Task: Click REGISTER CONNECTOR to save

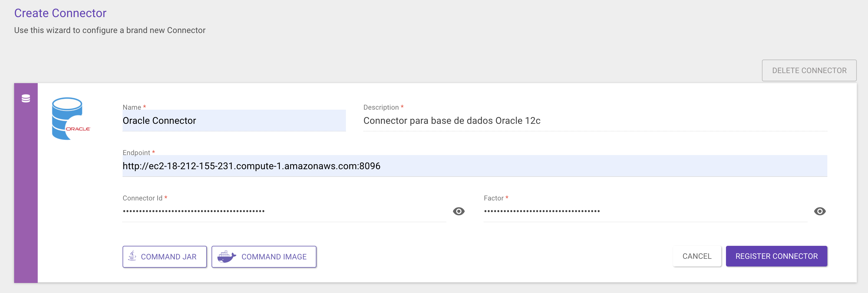Action: pos(776,256)
